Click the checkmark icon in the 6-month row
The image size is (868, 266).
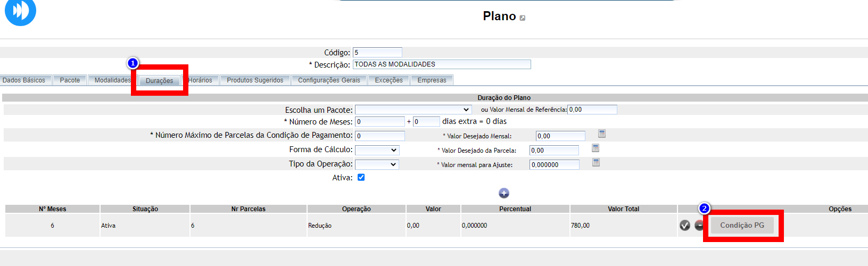pyautogui.click(x=685, y=226)
